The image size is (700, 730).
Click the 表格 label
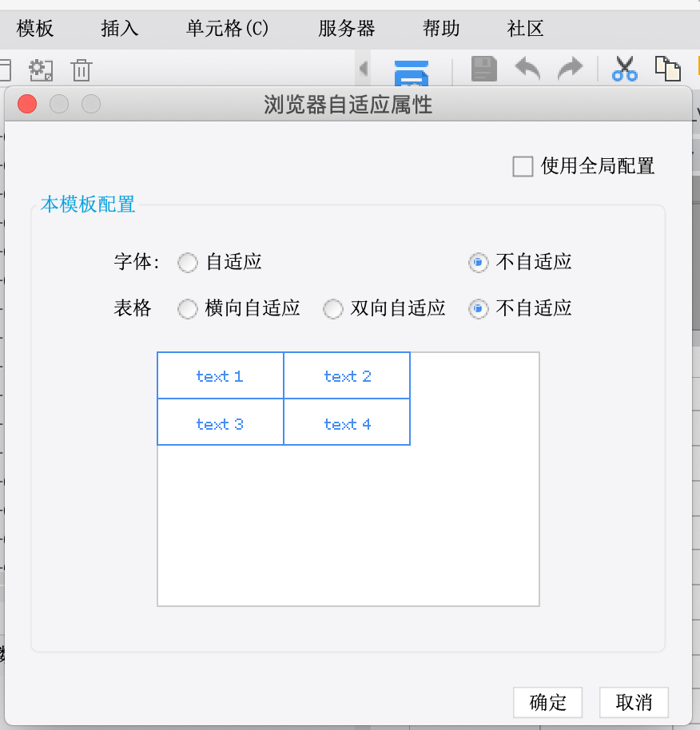tap(133, 308)
